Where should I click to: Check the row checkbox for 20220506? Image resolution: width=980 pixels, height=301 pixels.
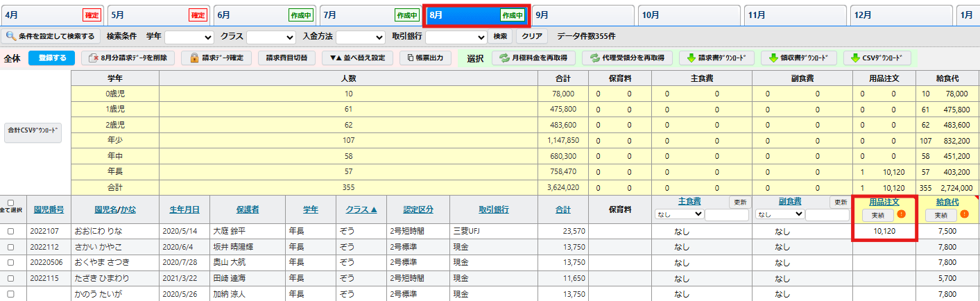[x=10, y=262]
